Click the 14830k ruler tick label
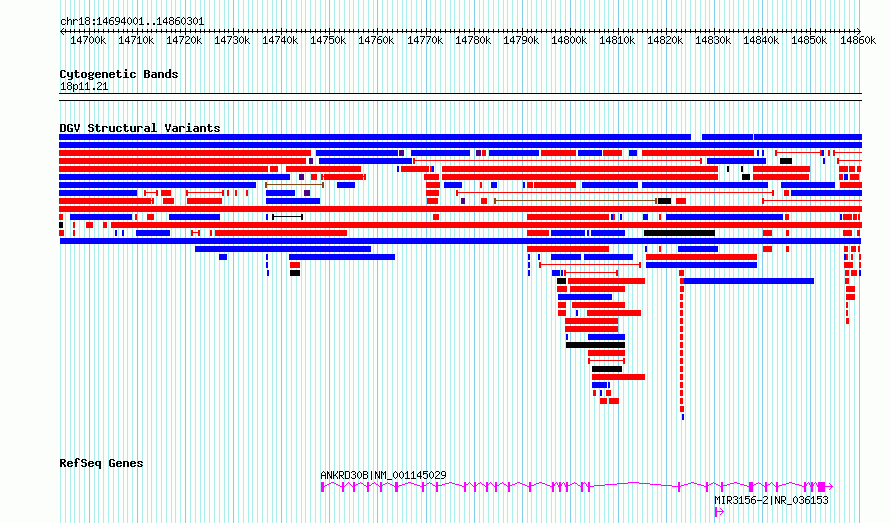The image size is (890, 523). [x=713, y=40]
